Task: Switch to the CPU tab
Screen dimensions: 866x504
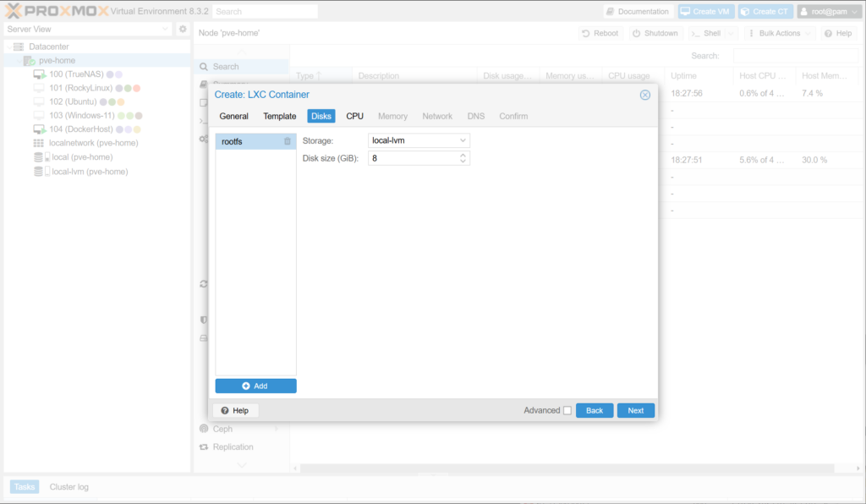Action: 354,116
